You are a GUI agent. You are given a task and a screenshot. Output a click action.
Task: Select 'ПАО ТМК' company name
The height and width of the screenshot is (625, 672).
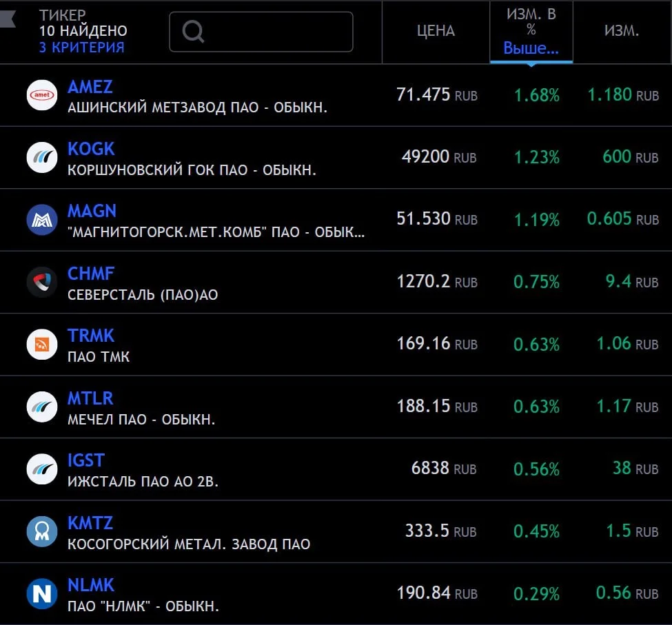click(99, 357)
